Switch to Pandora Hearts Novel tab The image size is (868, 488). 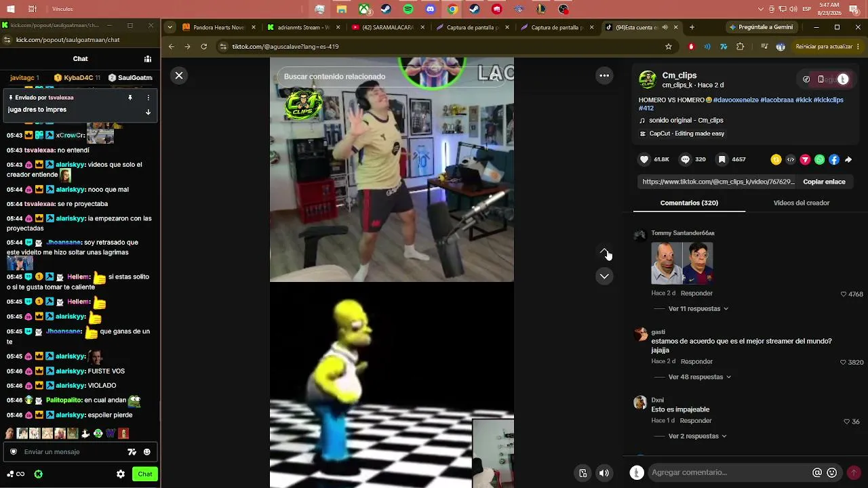tap(219, 27)
